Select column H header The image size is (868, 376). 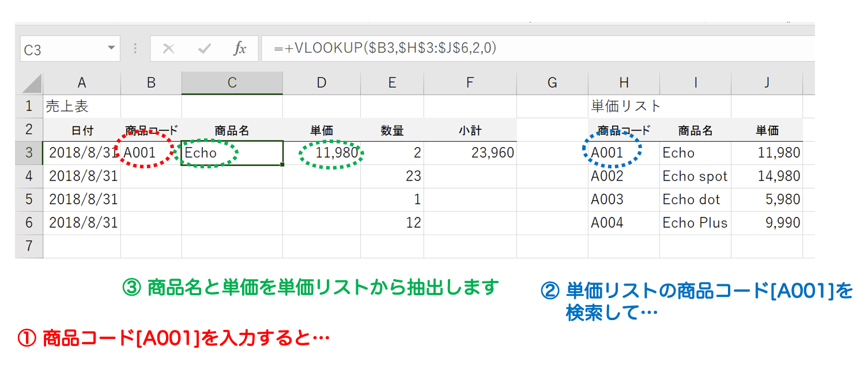click(624, 83)
